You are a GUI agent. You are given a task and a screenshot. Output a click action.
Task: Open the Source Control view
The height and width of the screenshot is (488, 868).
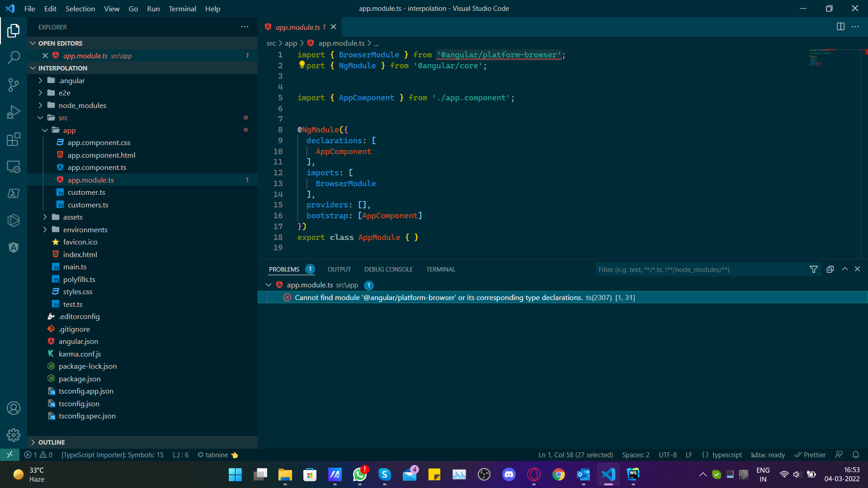tap(14, 85)
